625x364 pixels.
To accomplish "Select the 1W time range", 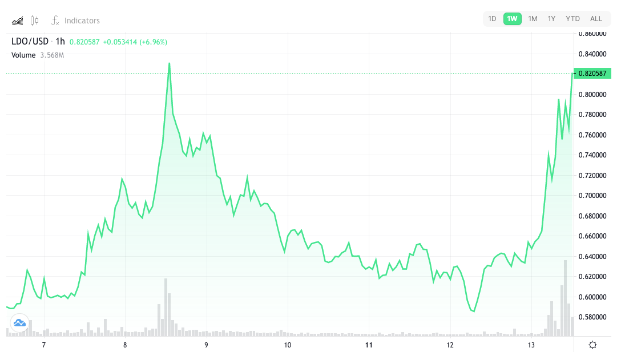I will [x=512, y=19].
